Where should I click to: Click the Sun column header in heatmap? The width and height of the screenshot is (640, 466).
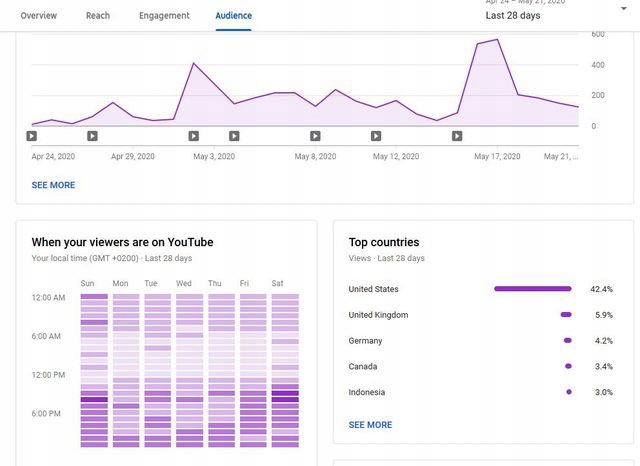point(87,283)
